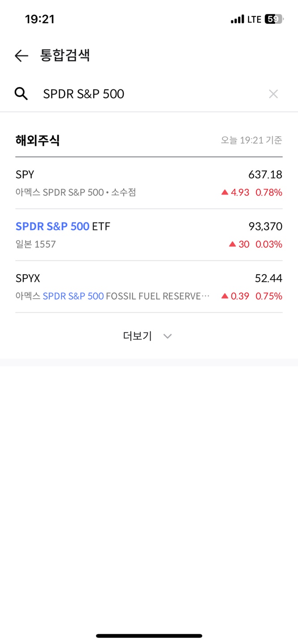Tap the home indicator bar at bottom
The image size is (298, 644).
click(149, 636)
